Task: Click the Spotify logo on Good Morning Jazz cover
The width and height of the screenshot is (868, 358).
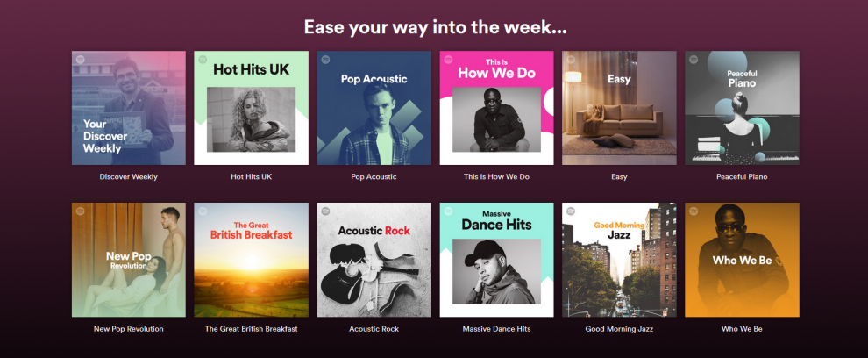Action: tap(571, 211)
